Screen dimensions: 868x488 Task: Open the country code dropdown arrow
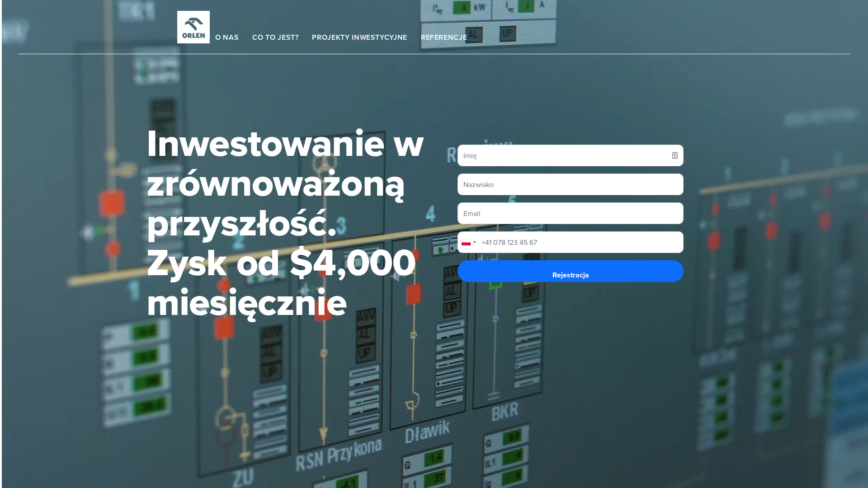pyautogui.click(x=475, y=243)
